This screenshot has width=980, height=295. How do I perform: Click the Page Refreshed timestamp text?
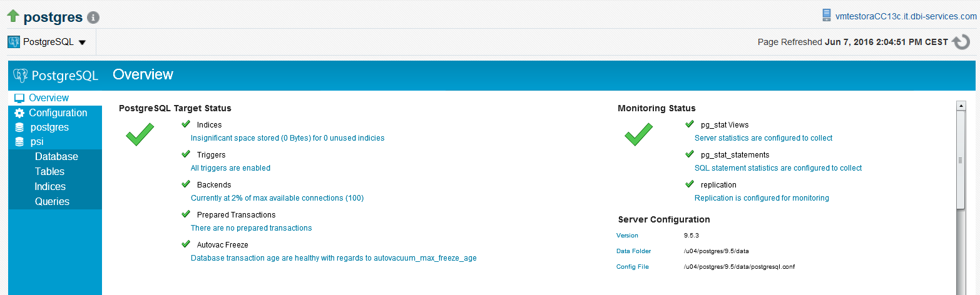tap(853, 42)
